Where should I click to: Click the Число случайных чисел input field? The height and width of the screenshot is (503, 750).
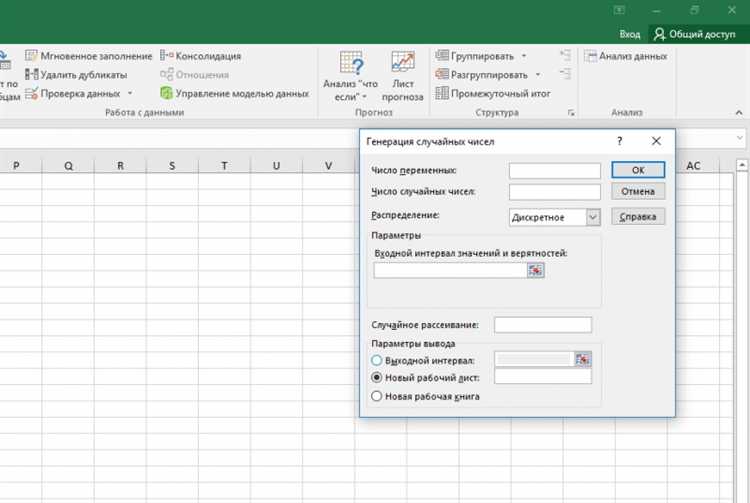coord(555,192)
